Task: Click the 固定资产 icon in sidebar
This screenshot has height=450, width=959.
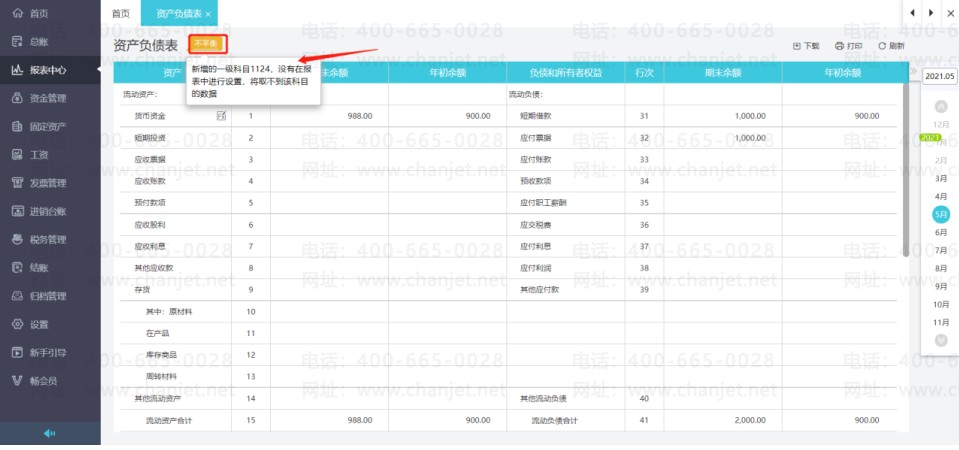Action: [18, 127]
